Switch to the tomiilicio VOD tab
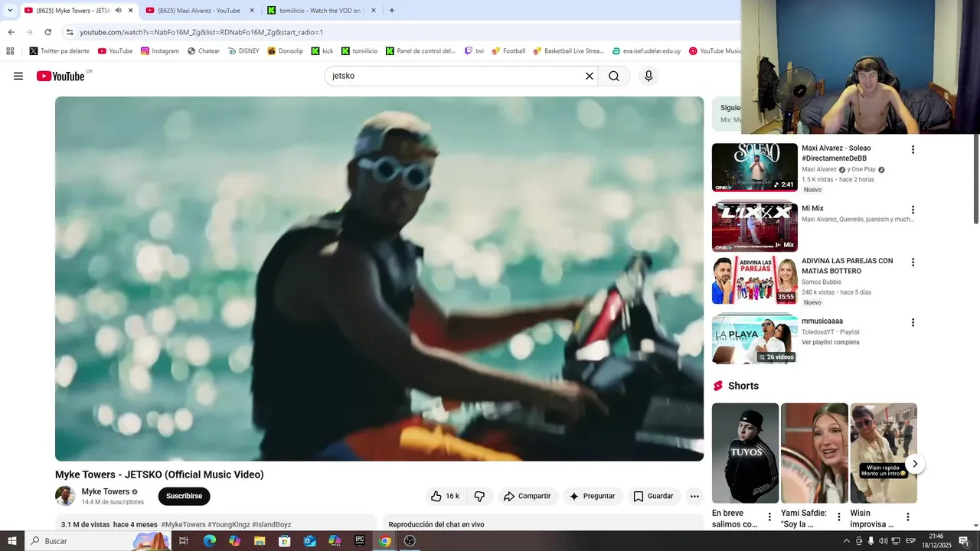The height and width of the screenshot is (551, 980). 322,11
